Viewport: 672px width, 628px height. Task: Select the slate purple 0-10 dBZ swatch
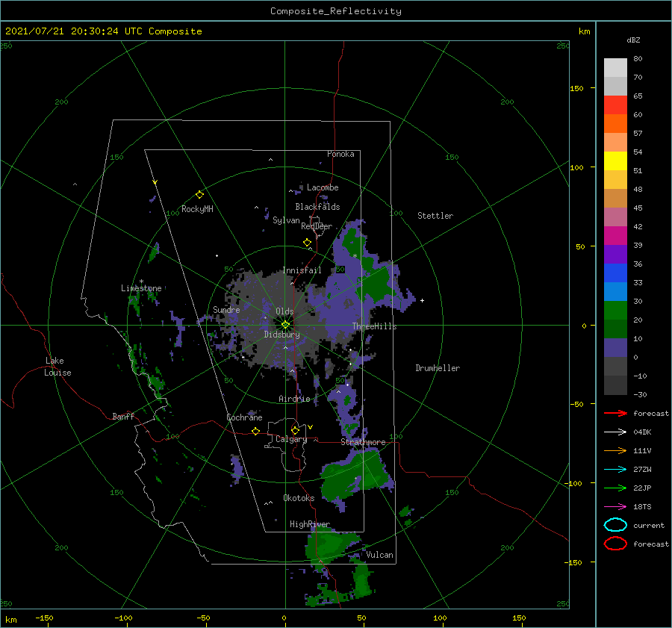point(615,348)
